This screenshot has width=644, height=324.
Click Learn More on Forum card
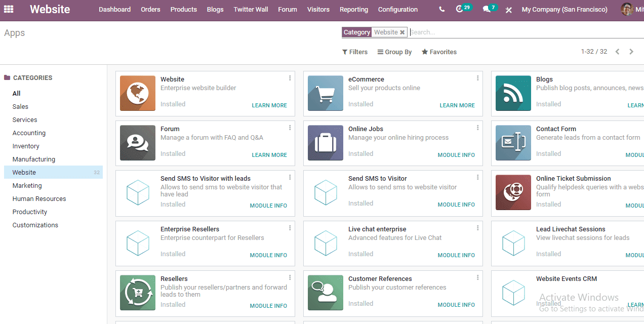(269, 155)
